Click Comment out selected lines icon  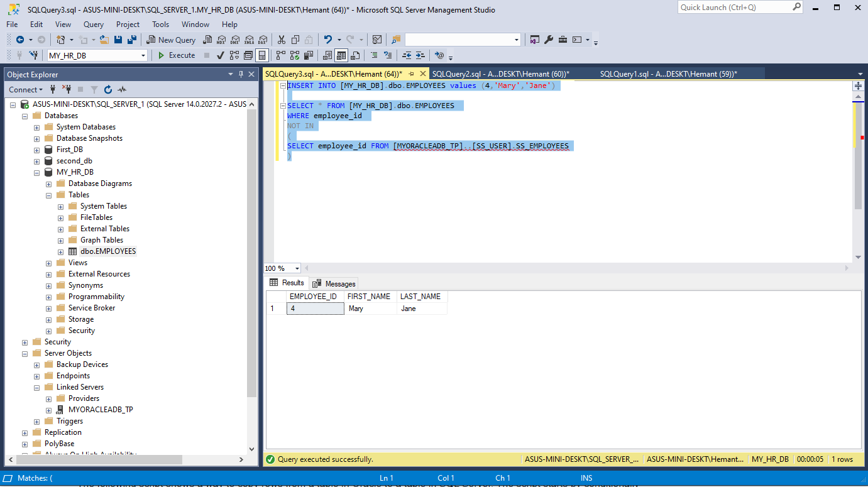[375, 55]
